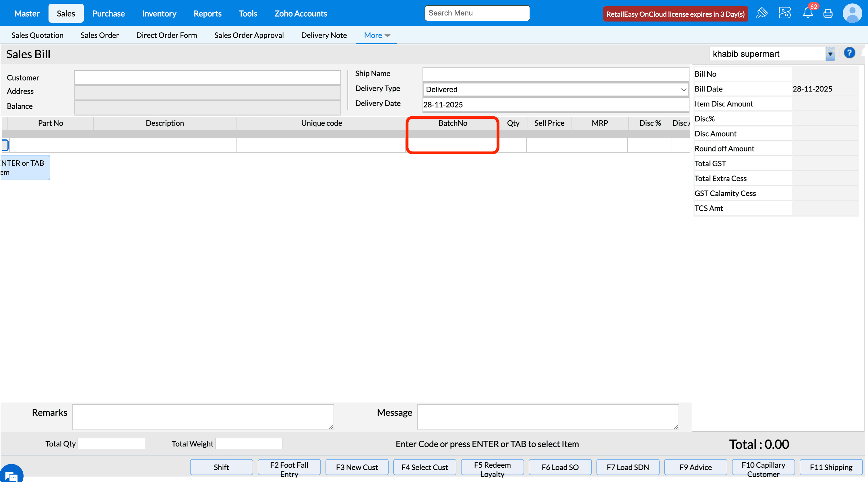
Task: Open the user profile avatar
Action: [852, 13]
